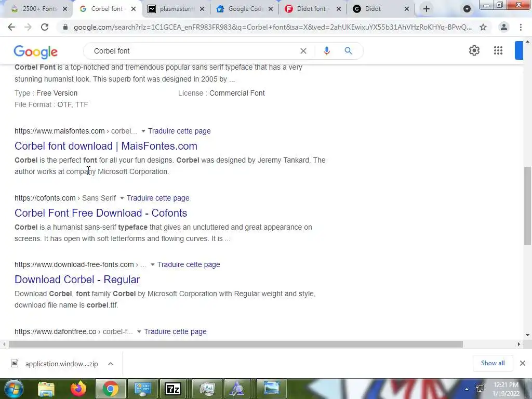Expand options arrow for maisfontes.com result
Viewport: 532px width, 399px height.
[x=143, y=131]
